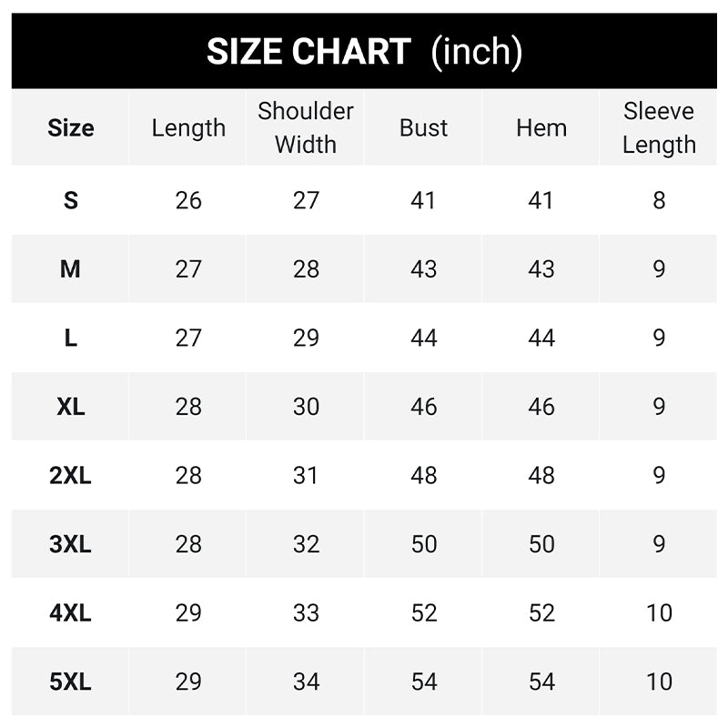Select the S size row label
The image size is (728, 728).
click(x=71, y=200)
